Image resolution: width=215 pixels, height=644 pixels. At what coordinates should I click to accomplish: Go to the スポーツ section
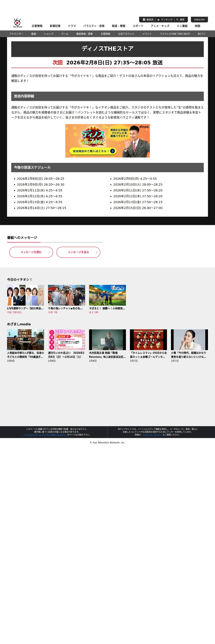point(138,26)
